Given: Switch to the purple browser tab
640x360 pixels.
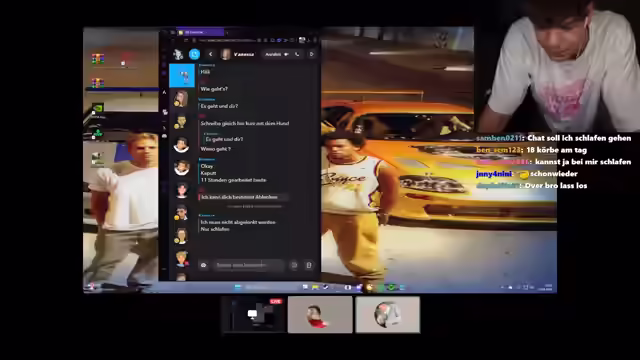Looking at the screenshot, I should click(x=200, y=32).
